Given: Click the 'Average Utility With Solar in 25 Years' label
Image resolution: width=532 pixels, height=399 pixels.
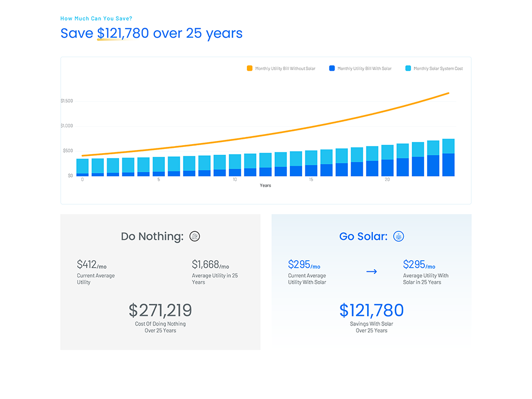Looking at the screenshot, I should [x=426, y=279].
